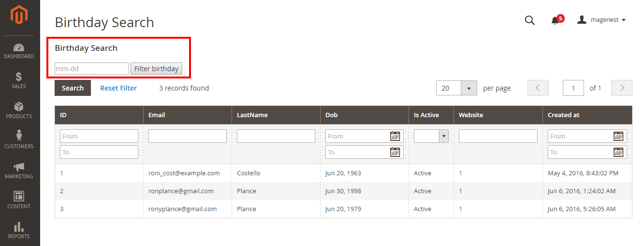
Task: Open the Is Active filter dropdown
Action: (x=431, y=136)
